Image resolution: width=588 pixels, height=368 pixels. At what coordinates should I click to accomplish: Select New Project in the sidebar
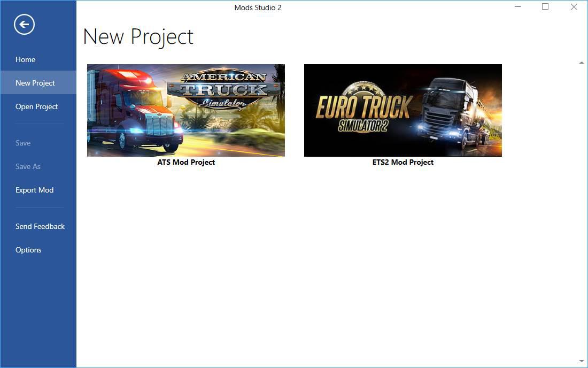point(35,83)
